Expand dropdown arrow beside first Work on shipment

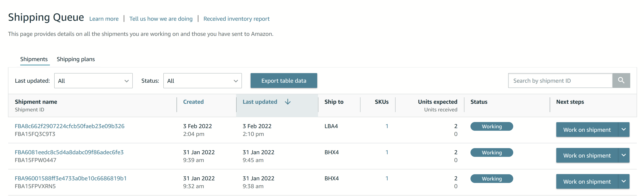coord(623,130)
